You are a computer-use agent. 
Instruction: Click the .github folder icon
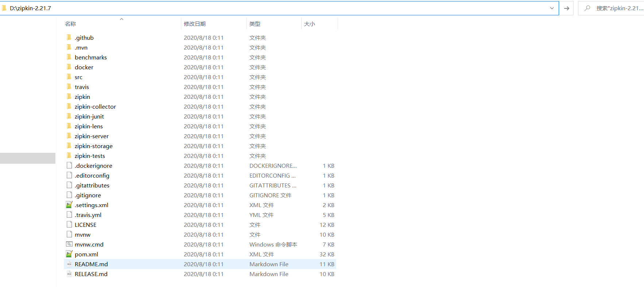[69, 37]
